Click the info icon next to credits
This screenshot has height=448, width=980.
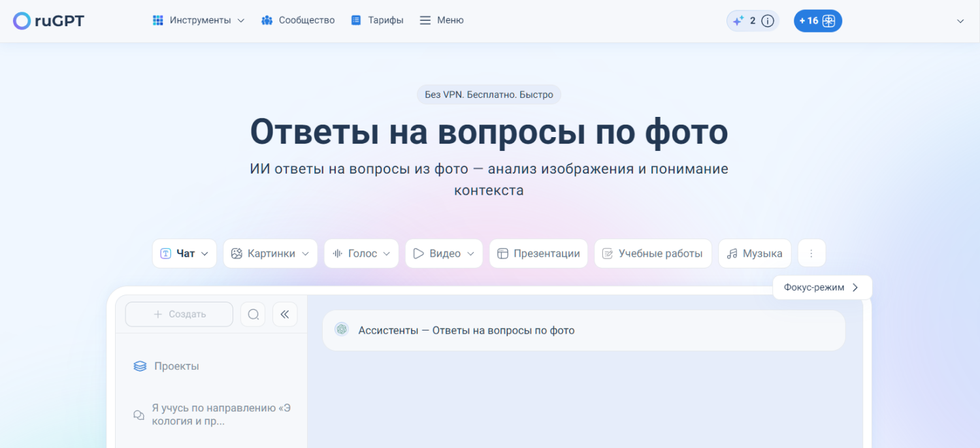tap(768, 21)
